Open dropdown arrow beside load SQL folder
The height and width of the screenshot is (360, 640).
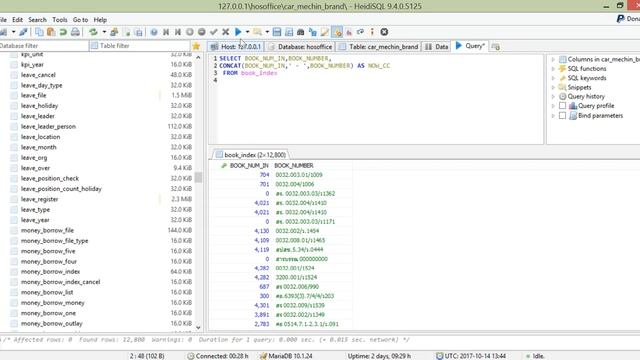pyautogui.click(x=267, y=32)
